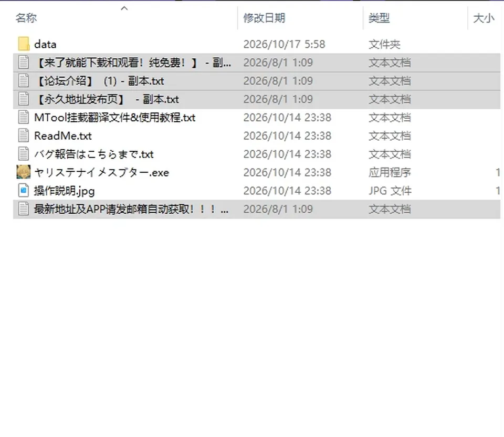Sort by 大小 column header

point(484,18)
